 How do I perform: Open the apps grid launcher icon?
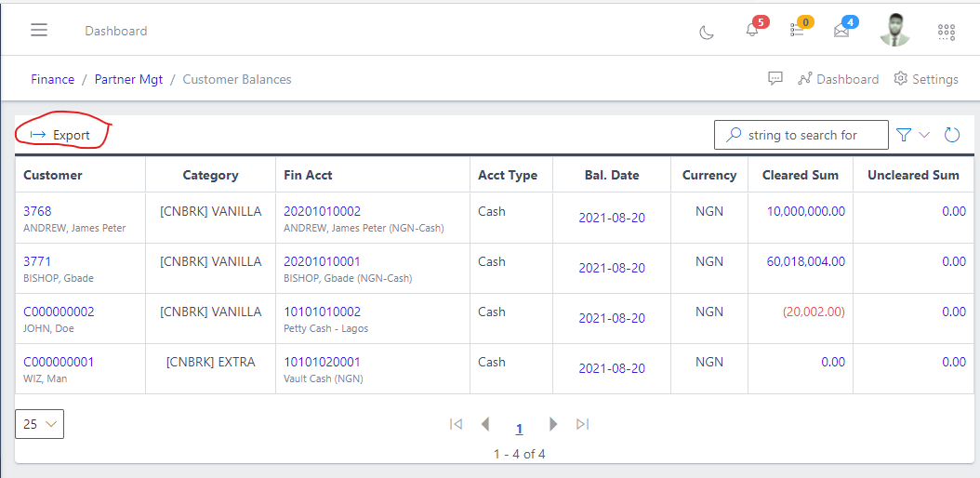tap(947, 33)
